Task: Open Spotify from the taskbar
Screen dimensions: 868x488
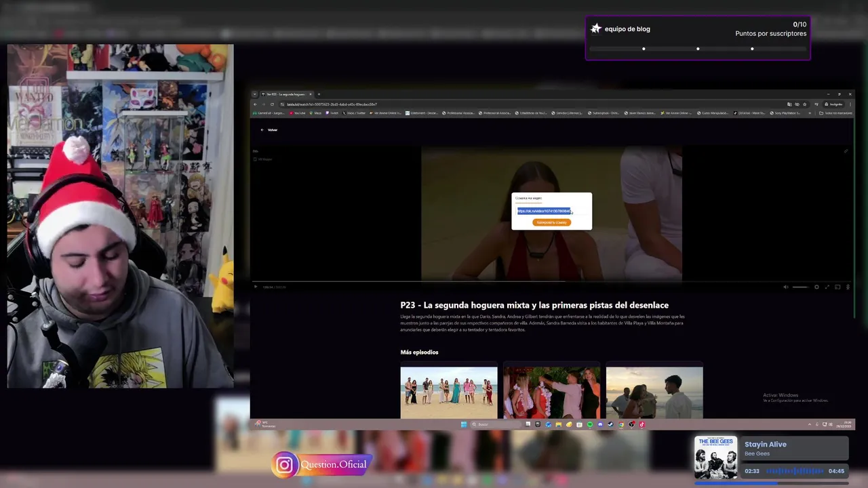Action: [x=590, y=424]
